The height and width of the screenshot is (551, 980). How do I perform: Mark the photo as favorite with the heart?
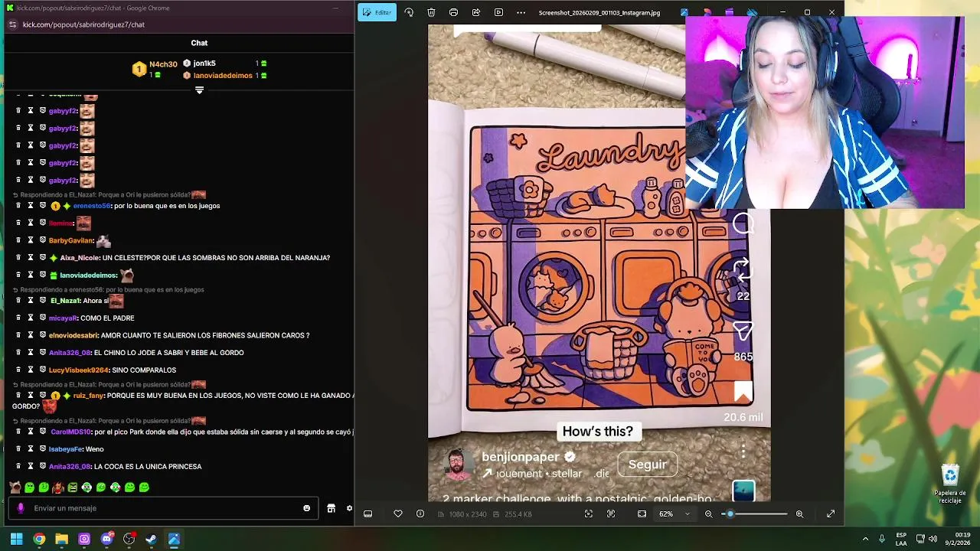tap(398, 514)
